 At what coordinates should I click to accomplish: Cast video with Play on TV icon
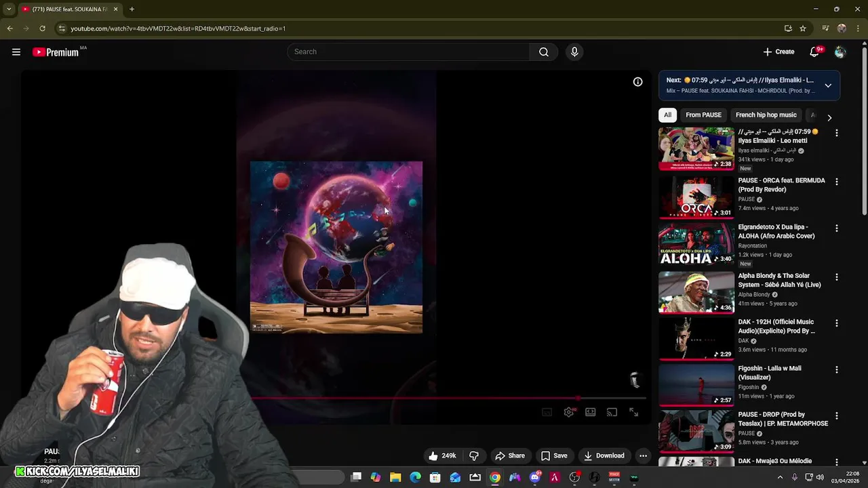point(612,412)
